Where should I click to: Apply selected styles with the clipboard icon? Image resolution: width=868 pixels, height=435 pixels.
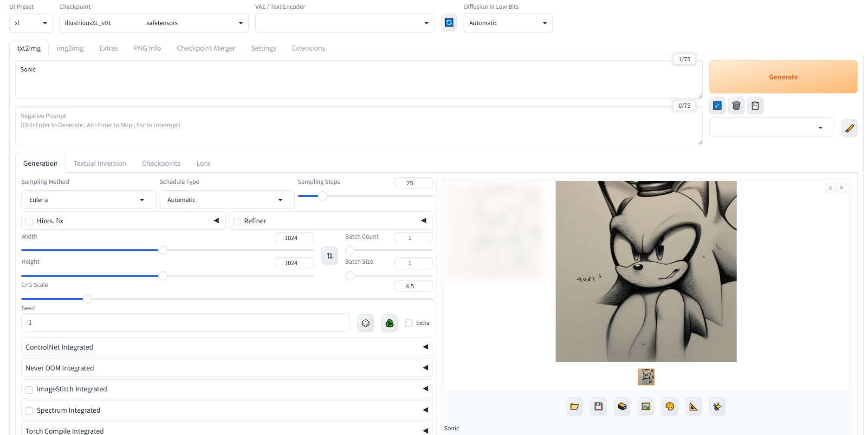755,106
